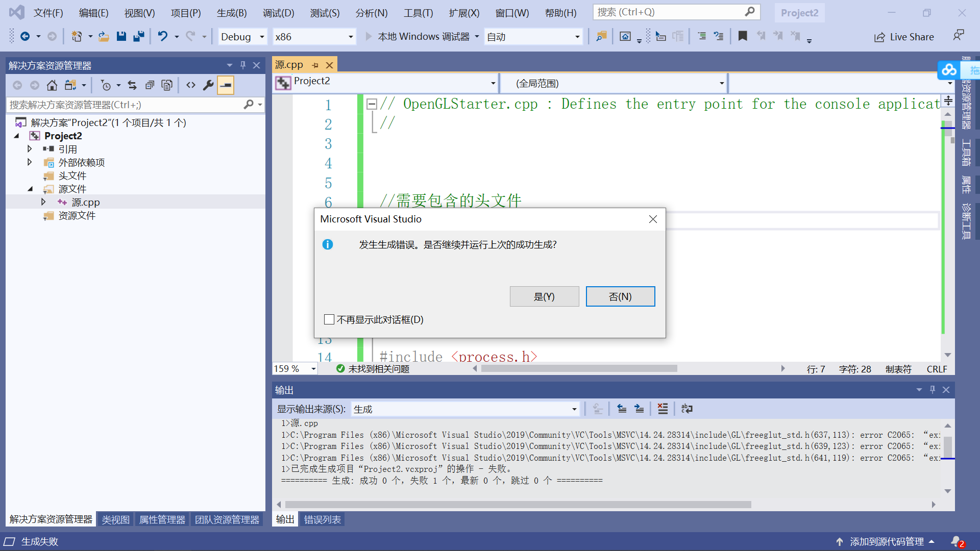Screen dimensions: 980x551
Task: Click the Undo arrow icon
Action: [162, 36]
